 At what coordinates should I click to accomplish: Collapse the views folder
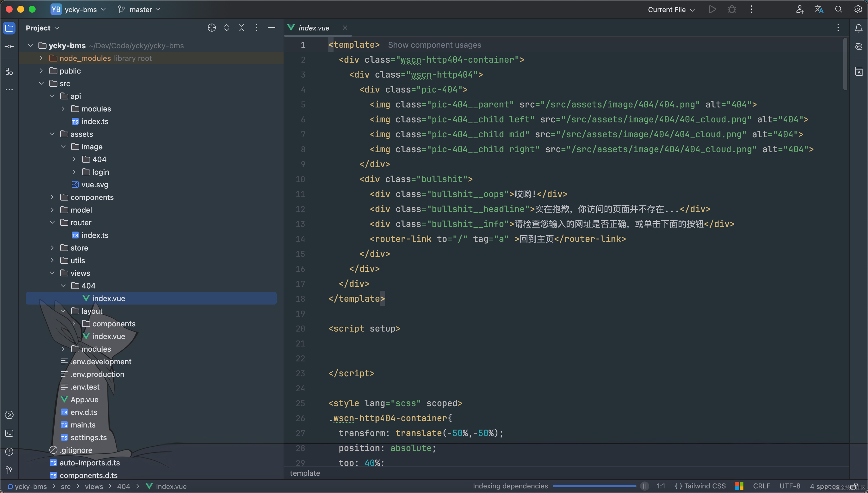pos(52,273)
